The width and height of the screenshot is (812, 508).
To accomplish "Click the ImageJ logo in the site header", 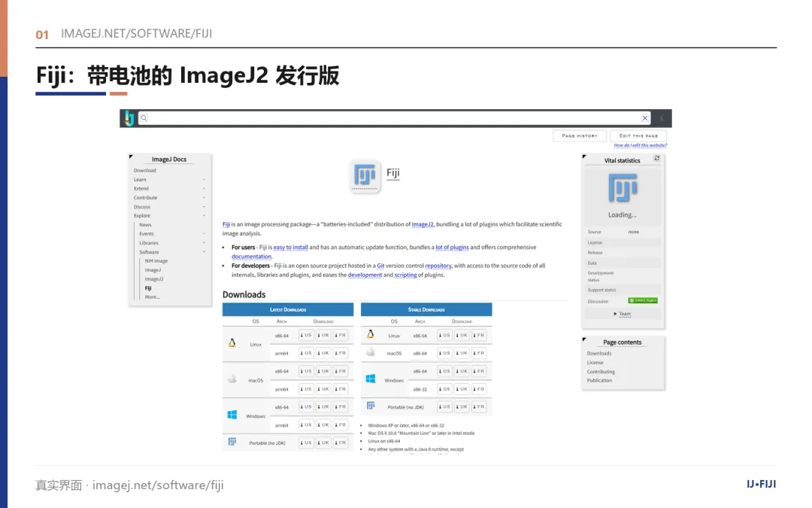I will [x=129, y=118].
